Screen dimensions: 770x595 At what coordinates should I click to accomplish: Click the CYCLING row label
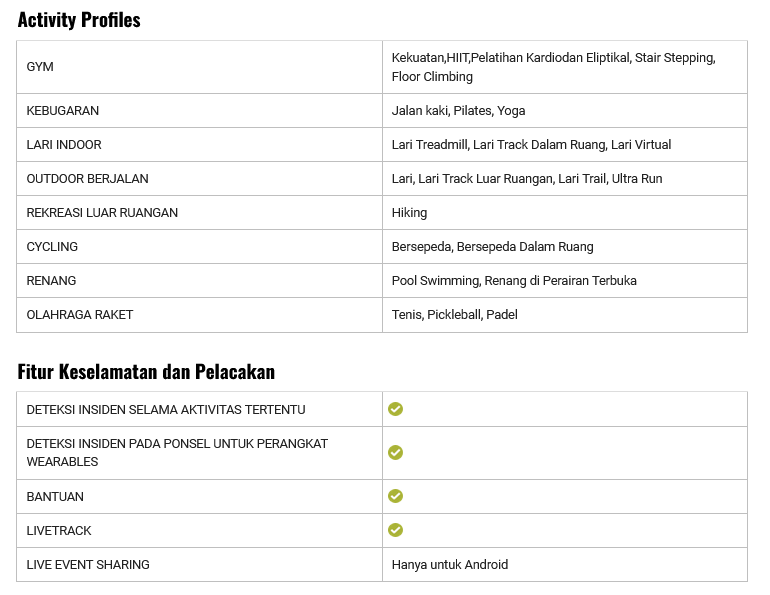pos(52,247)
